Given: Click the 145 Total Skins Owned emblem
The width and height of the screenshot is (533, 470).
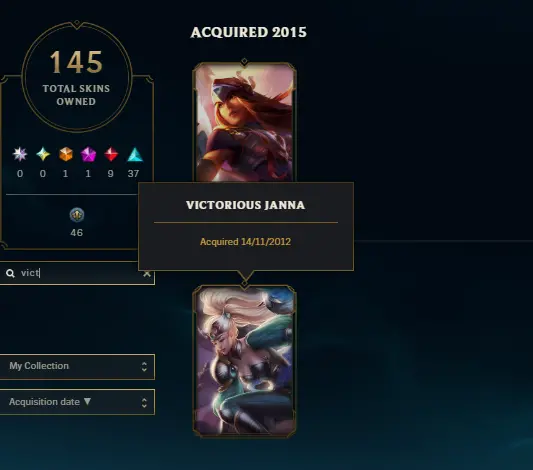Looking at the screenshot, I should click(x=76, y=76).
